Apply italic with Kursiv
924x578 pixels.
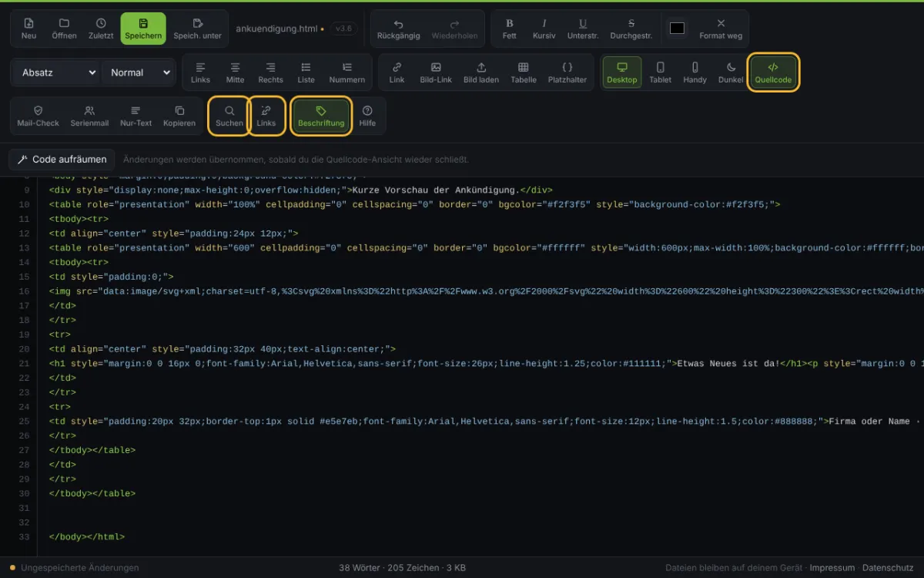544,29
